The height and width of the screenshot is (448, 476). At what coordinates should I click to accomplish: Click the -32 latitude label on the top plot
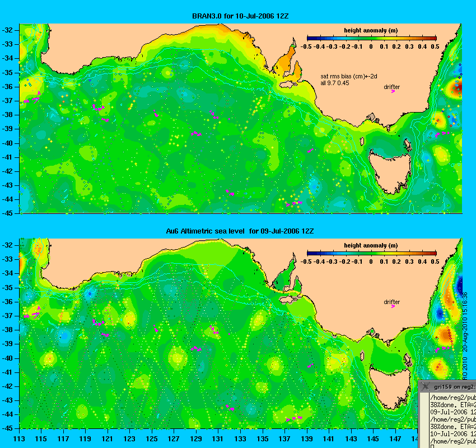7,30
